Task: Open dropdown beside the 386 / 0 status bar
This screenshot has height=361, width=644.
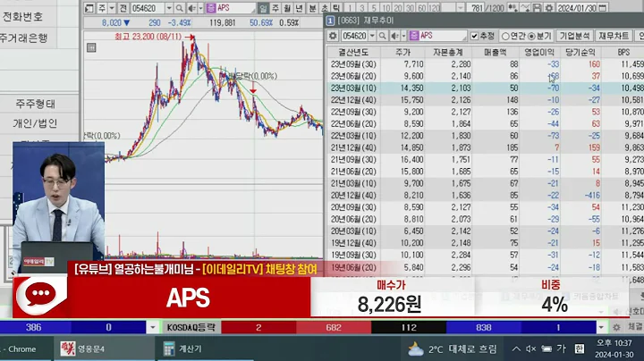Action: [x=153, y=327]
